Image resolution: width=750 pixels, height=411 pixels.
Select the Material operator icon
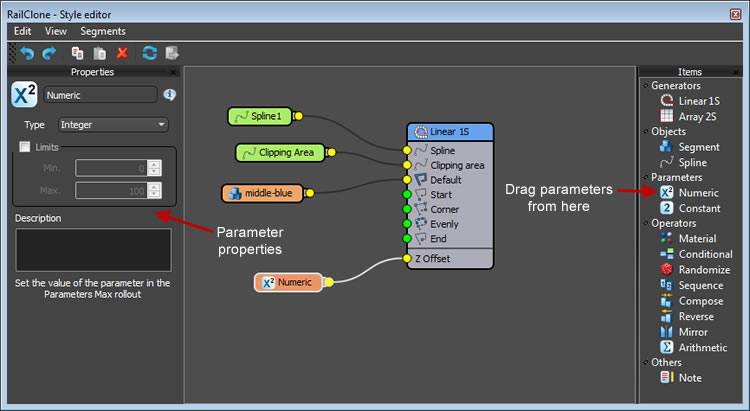point(666,238)
